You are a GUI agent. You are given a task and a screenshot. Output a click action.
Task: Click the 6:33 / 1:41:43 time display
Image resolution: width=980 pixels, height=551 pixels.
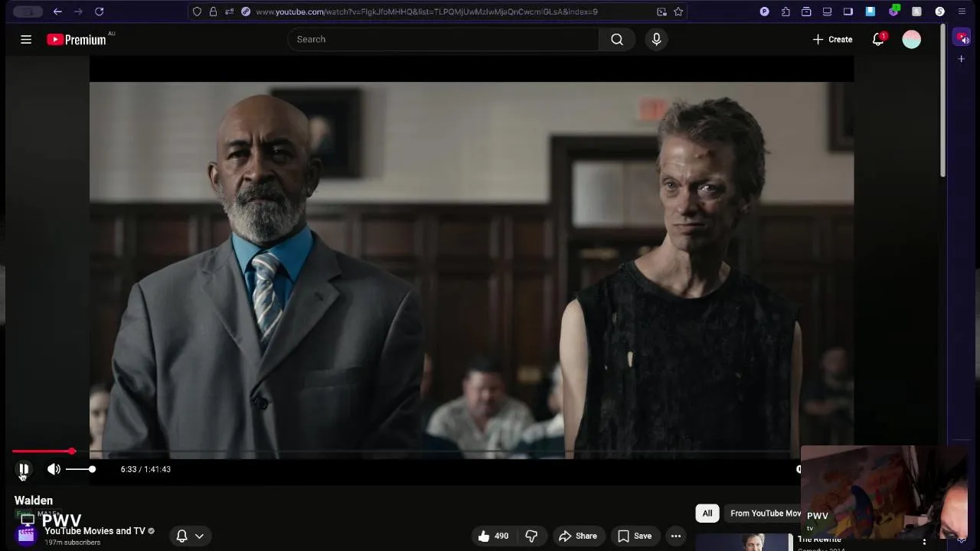[x=145, y=469]
